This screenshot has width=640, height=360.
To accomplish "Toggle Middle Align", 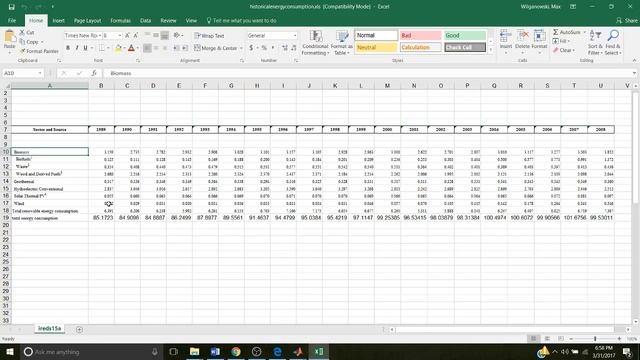I will [156, 36].
